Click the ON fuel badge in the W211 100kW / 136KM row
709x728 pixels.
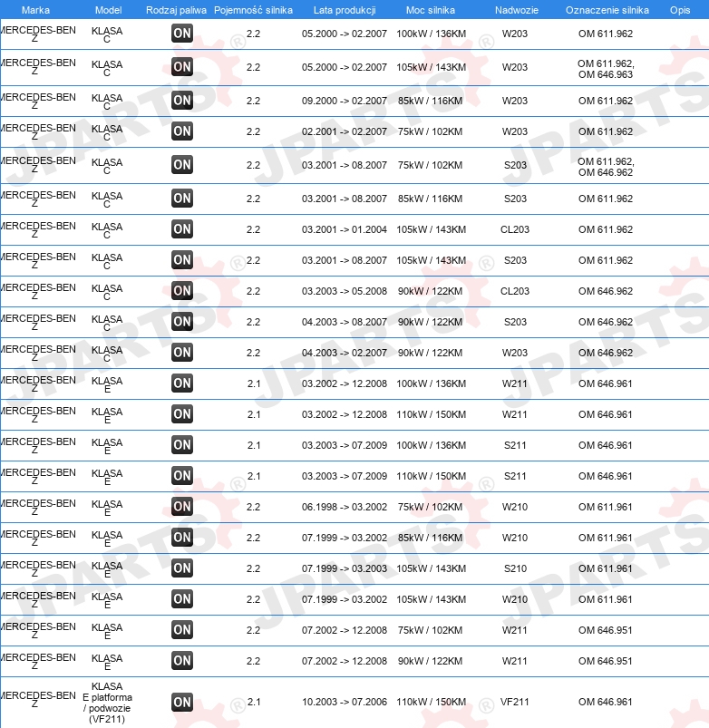click(x=182, y=383)
